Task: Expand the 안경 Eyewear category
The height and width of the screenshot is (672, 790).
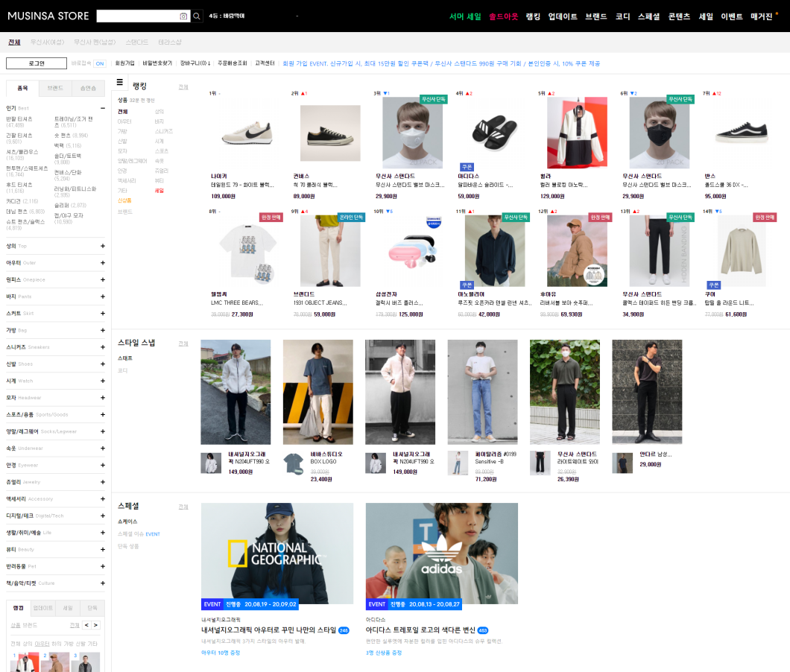Action: pos(103,466)
